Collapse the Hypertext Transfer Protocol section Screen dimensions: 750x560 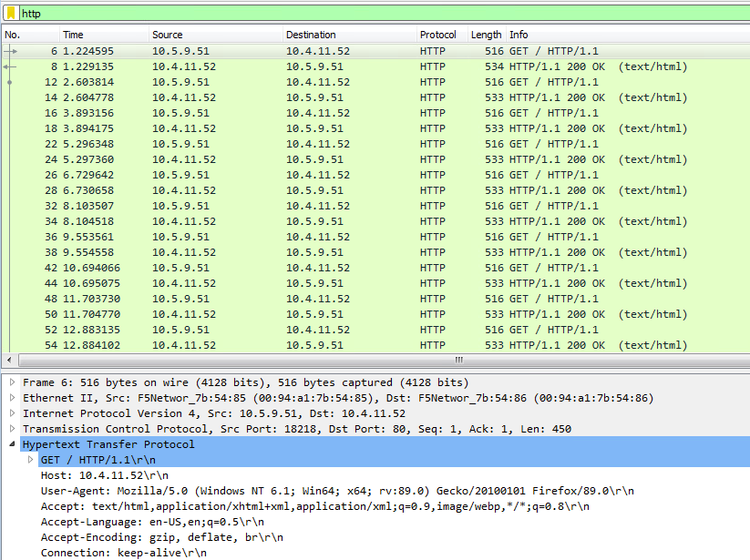(x=13, y=443)
